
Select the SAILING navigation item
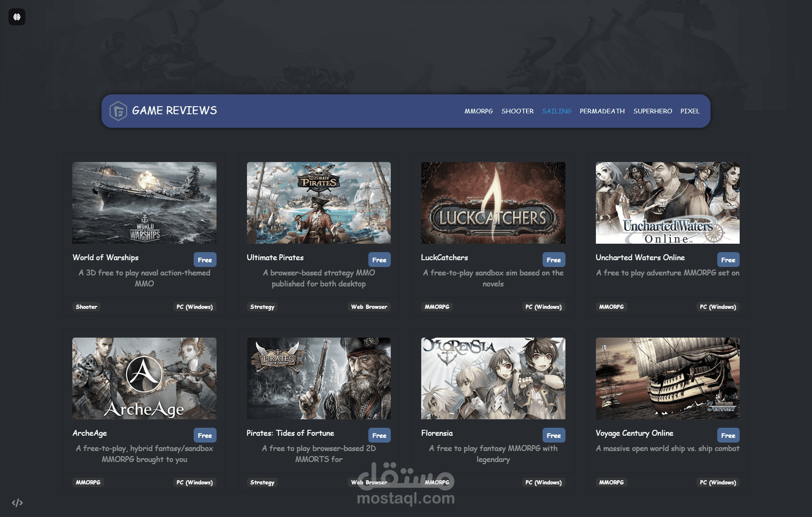[x=557, y=111]
